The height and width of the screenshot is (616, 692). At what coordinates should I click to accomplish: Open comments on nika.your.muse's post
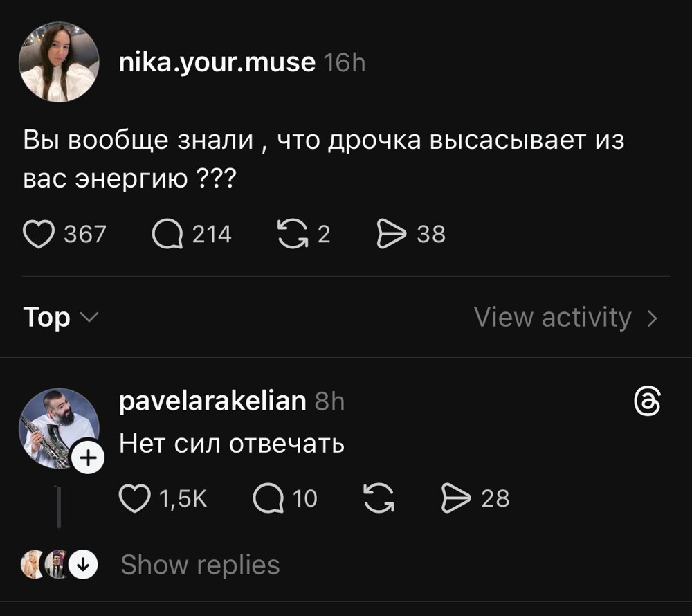(x=166, y=233)
